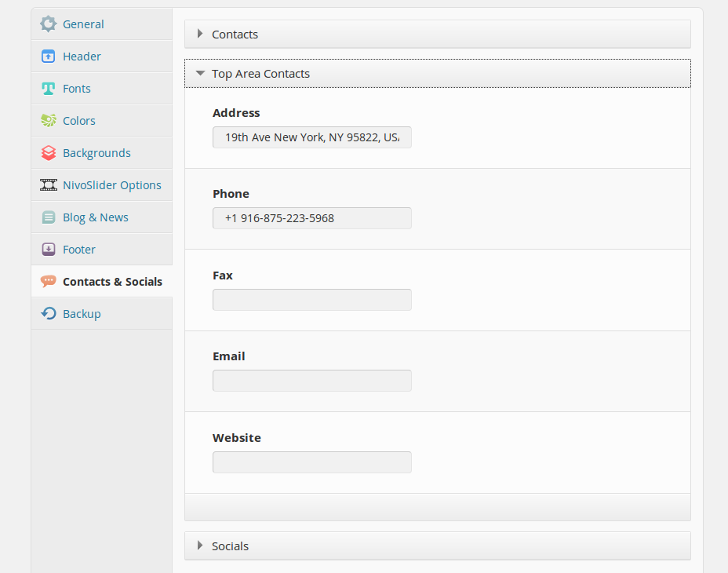This screenshot has width=728, height=573.
Task: Click the Colors palette icon
Action: coord(49,121)
